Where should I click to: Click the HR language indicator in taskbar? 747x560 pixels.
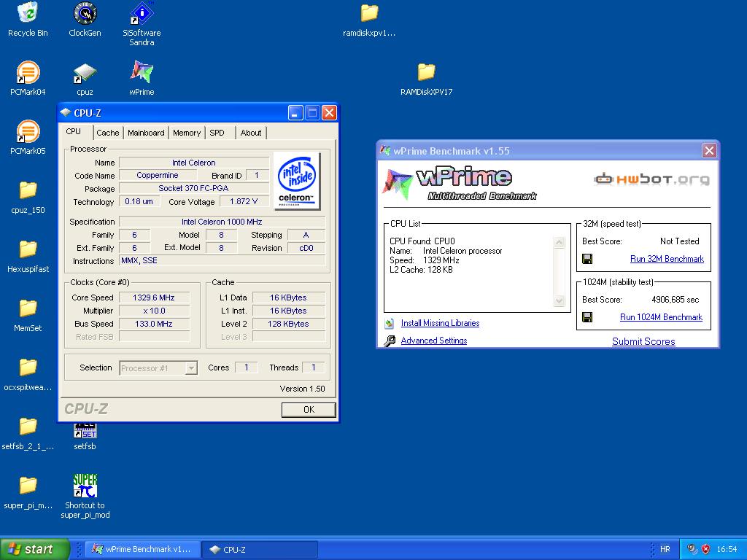pos(665,549)
